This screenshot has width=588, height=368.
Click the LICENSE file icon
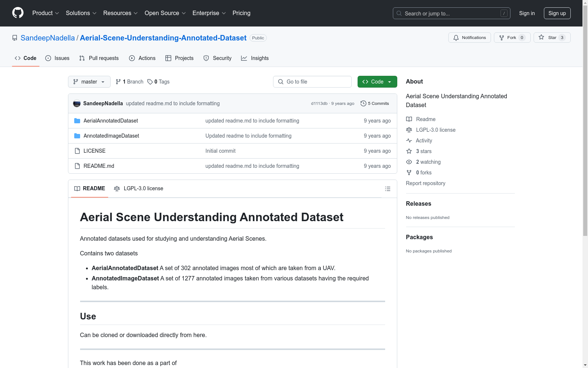tap(77, 151)
